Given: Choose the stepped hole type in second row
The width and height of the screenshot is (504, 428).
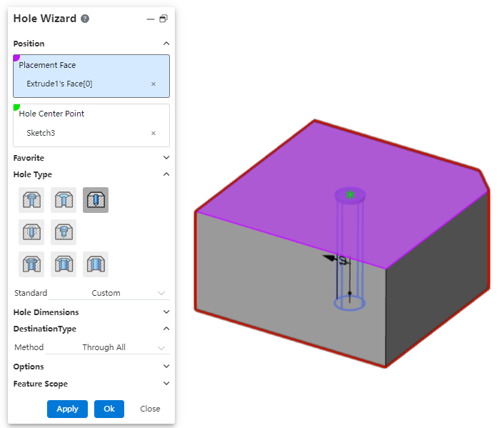Looking at the screenshot, I should point(64,232).
